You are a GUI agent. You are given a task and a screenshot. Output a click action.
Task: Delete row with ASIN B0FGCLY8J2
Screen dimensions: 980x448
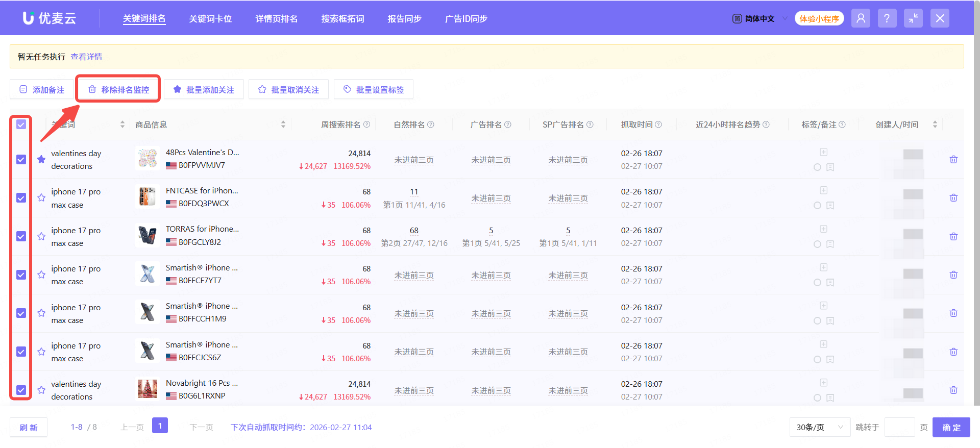pos(953,237)
